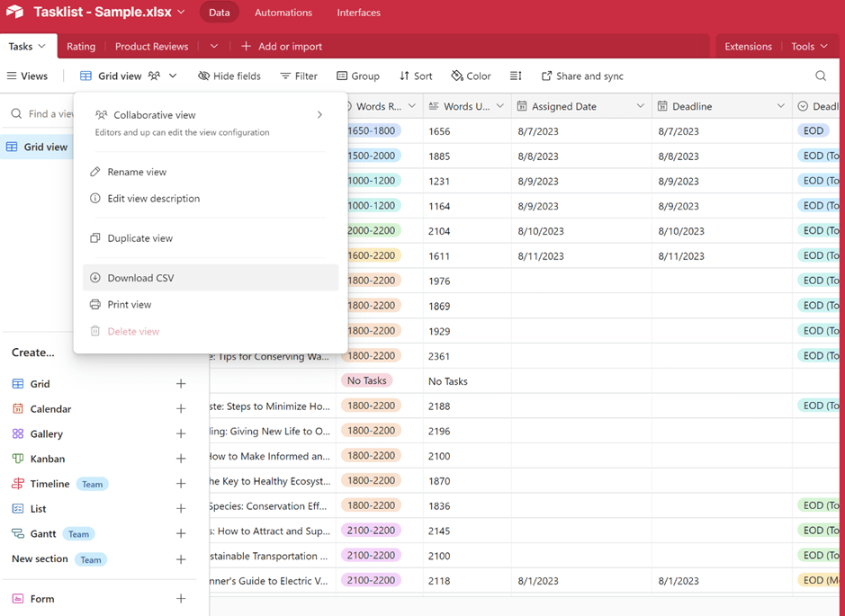Viewport: 845px width, 616px height.
Task: Open toolbar search with the magnifying glass icon
Action: 820,76
